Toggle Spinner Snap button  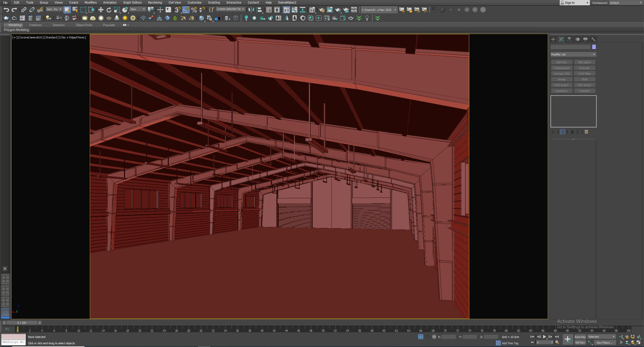(202, 10)
